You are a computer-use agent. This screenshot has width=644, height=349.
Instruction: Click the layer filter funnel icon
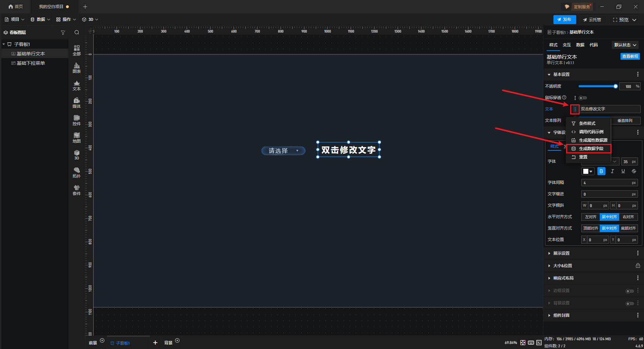(x=63, y=33)
